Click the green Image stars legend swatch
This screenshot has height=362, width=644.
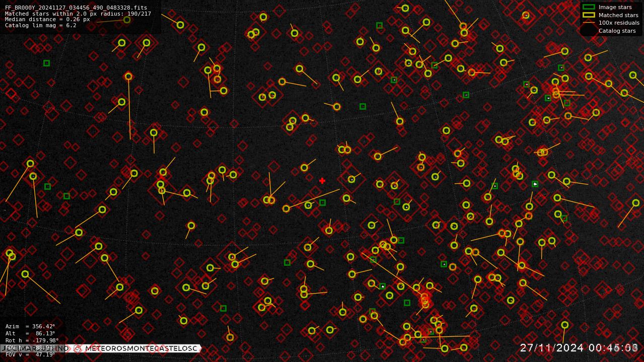pos(589,7)
